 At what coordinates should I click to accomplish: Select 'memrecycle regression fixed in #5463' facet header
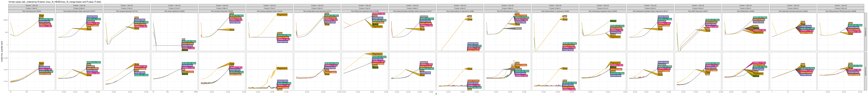603,11
